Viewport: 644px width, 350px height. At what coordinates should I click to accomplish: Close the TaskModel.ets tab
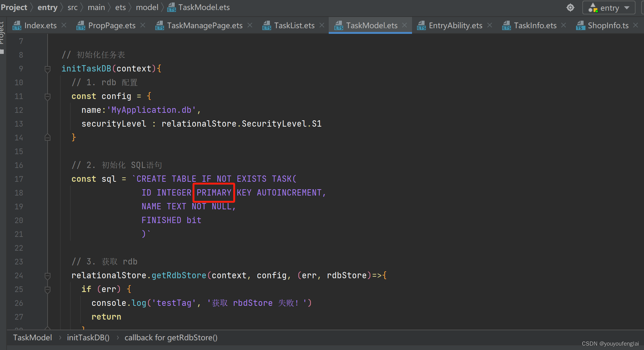[404, 25]
